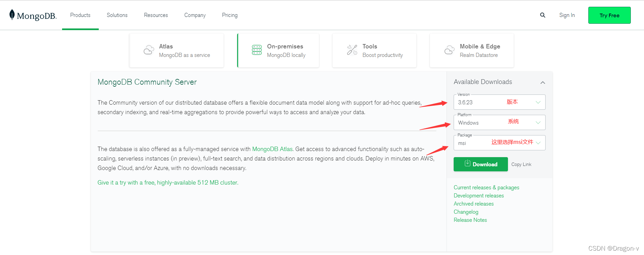
Task: Click the download arrow icon on Download button
Action: (468, 163)
